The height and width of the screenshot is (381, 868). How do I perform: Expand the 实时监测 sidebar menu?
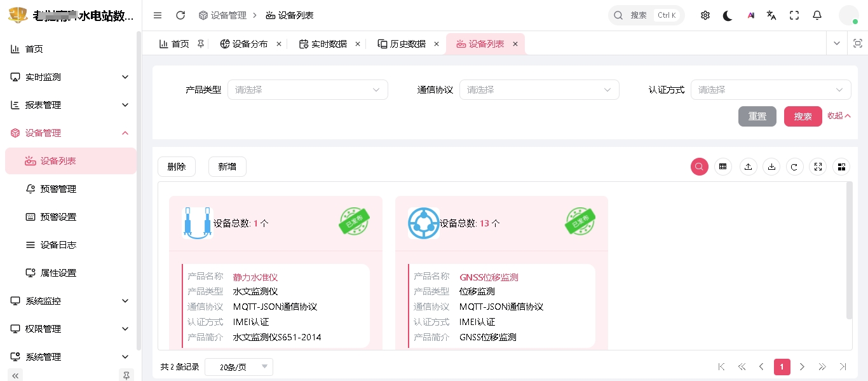pos(70,77)
